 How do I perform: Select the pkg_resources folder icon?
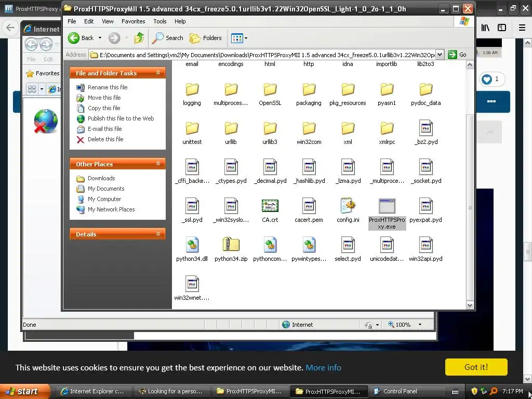(x=348, y=89)
